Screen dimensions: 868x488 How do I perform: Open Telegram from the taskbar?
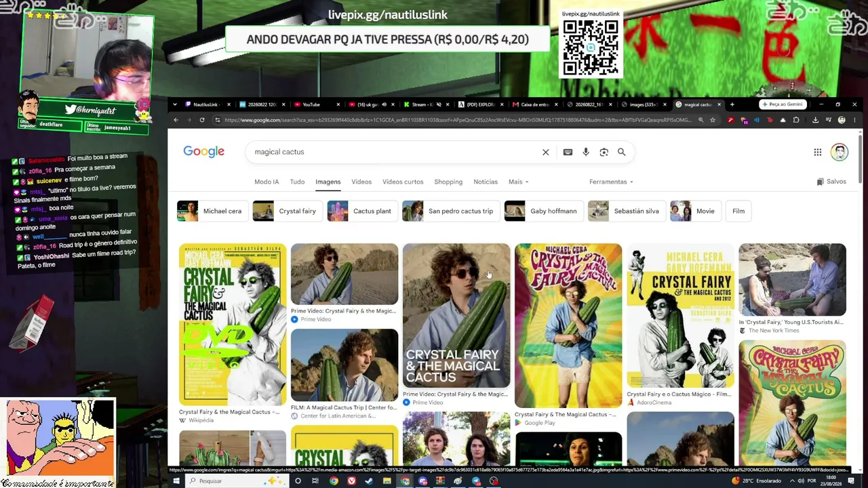point(475,481)
